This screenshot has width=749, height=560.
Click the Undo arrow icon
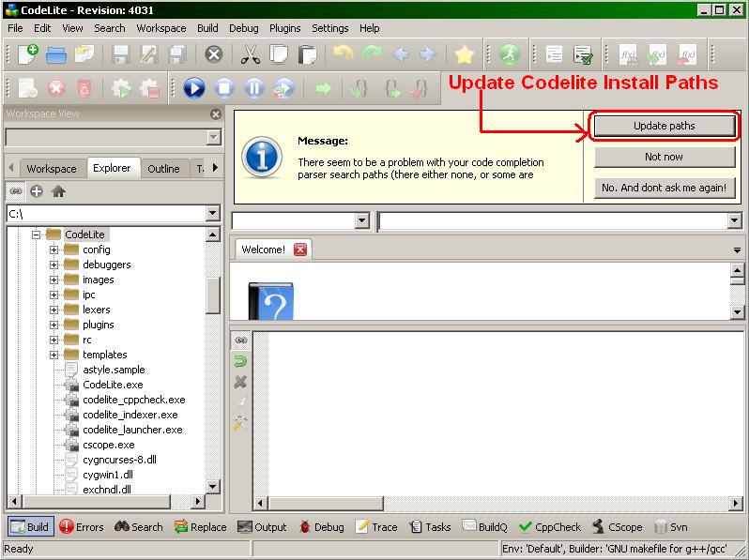click(343, 53)
